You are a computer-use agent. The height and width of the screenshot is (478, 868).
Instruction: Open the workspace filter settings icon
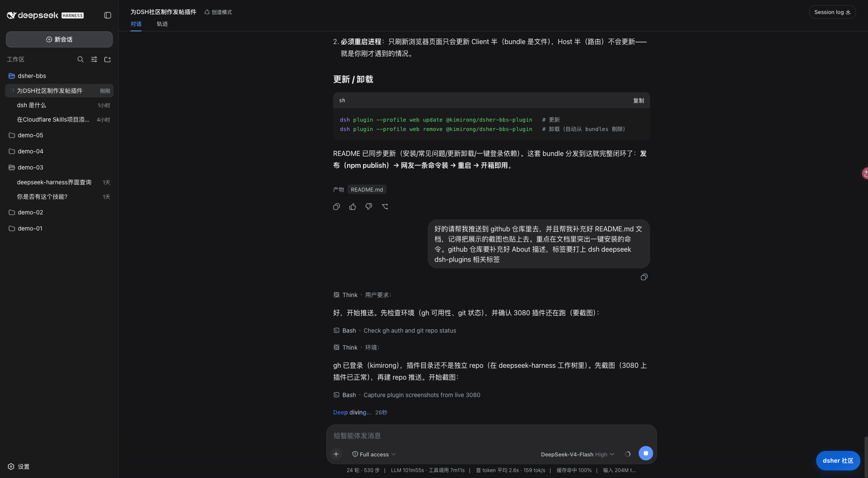pos(94,59)
